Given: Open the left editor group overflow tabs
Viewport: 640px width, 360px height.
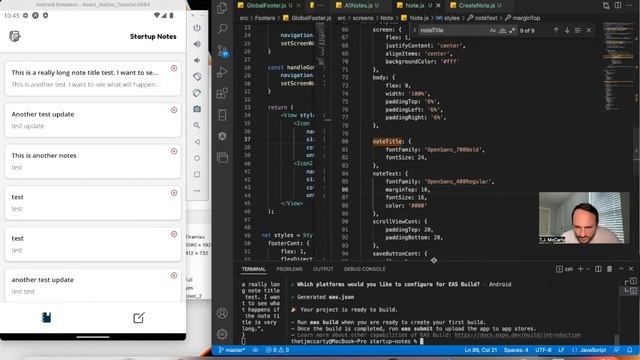Looking at the screenshot, I should (321, 5).
